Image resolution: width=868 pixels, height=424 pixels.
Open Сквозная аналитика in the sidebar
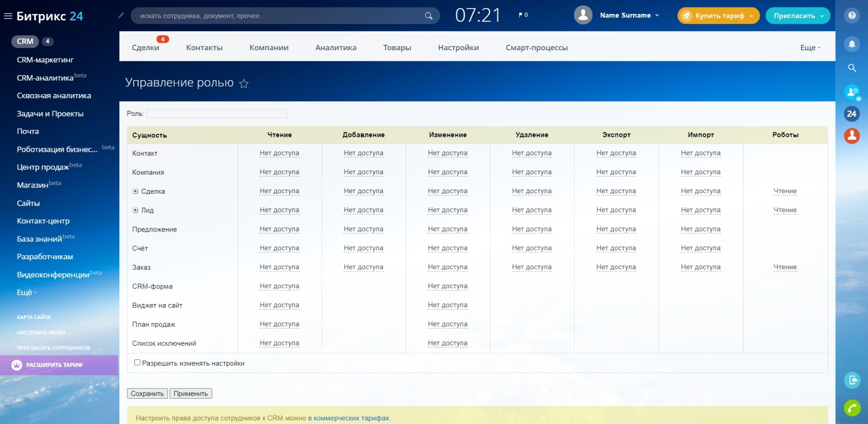(x=54, y=96)
